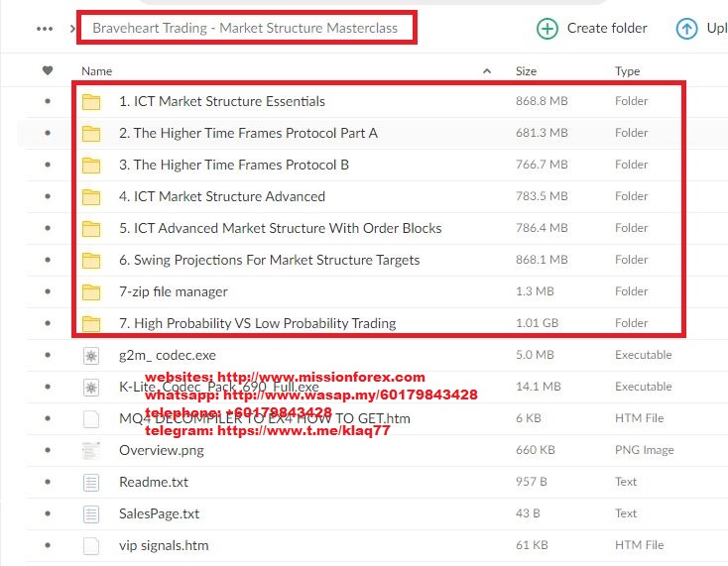This screenshot has height=566, width=728.
Task: Select vip signals.htm file name
Action: (x=164, y=545)
